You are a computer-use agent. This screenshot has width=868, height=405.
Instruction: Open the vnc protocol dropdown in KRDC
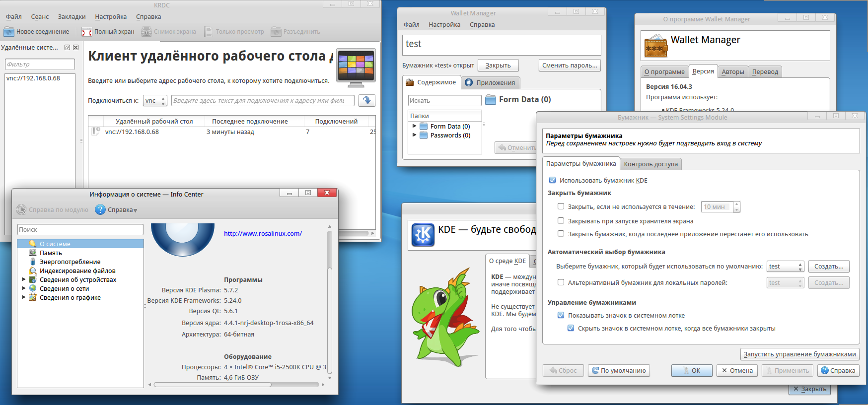click(155, 101)
